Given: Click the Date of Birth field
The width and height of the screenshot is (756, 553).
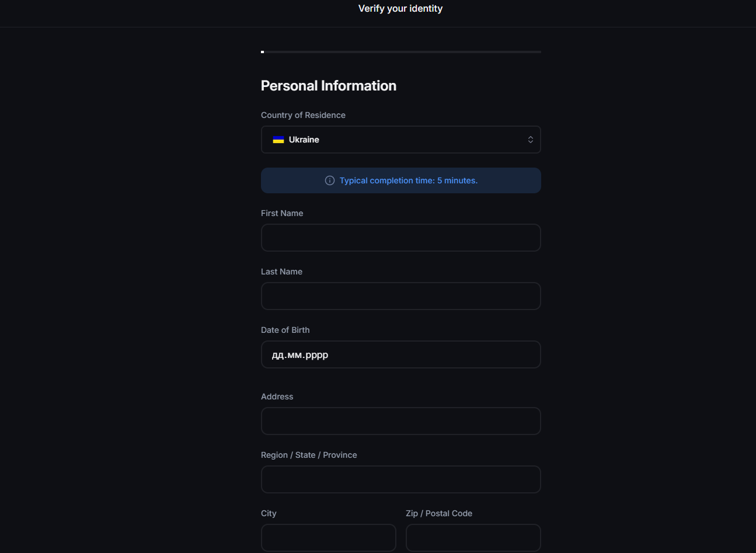Looking at the screenshot, I should click(x=400, y=354).
